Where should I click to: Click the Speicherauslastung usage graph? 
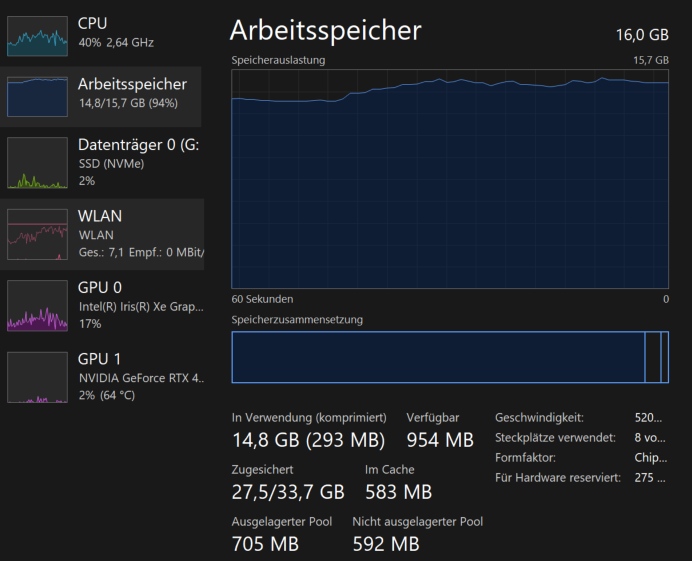click(x=450, y=180)
